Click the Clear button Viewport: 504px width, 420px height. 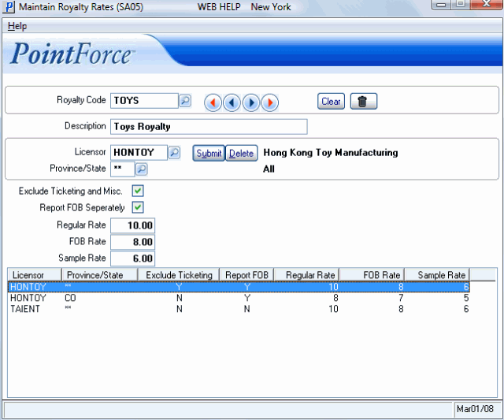(331, 102)
